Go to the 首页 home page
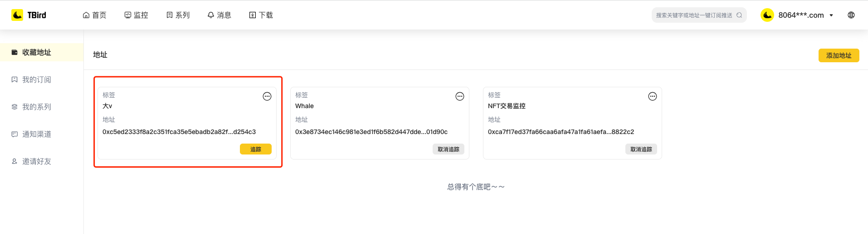 click(x=94, y=15)
